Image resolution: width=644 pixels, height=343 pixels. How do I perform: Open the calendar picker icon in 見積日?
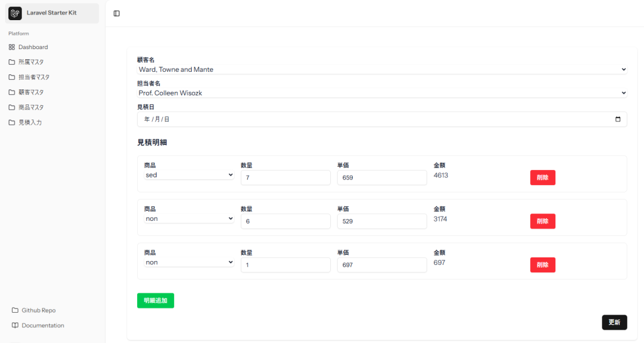[618, 119]
